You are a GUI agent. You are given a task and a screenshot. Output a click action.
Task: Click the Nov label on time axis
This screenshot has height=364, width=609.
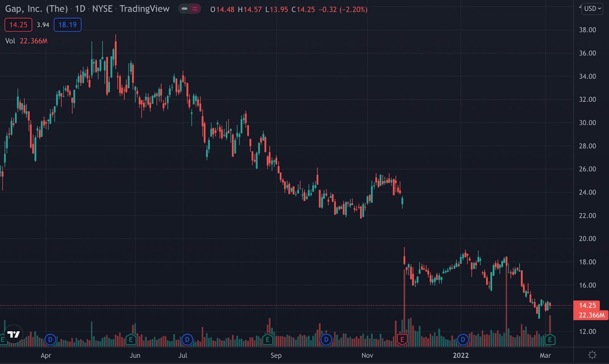367,355
